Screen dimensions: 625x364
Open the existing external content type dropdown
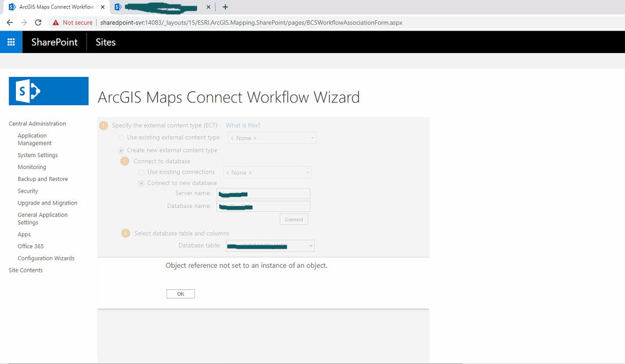272,138
